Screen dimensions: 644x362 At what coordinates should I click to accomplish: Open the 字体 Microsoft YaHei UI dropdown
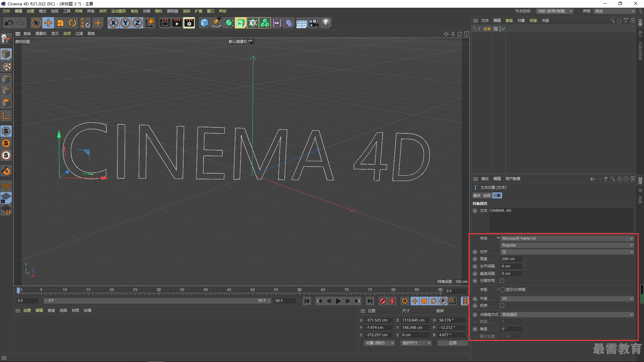[567, 239]
